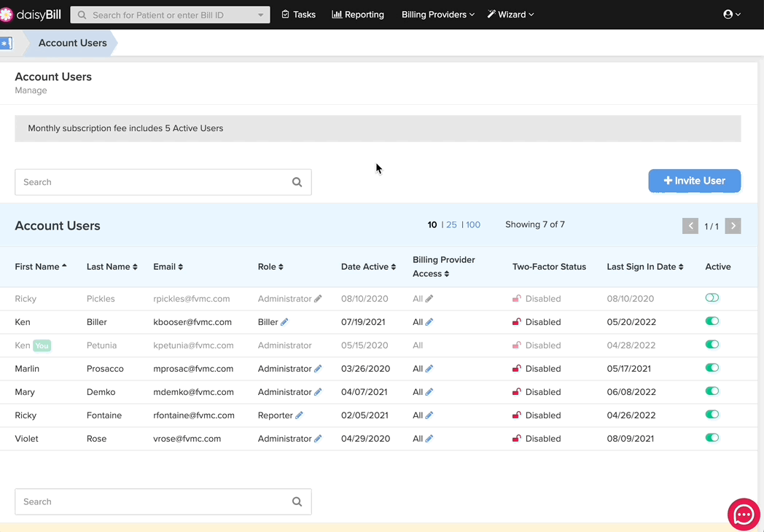Edit Ken Biller's role pencil icon
764x532 pixels.
coord(284,321)
